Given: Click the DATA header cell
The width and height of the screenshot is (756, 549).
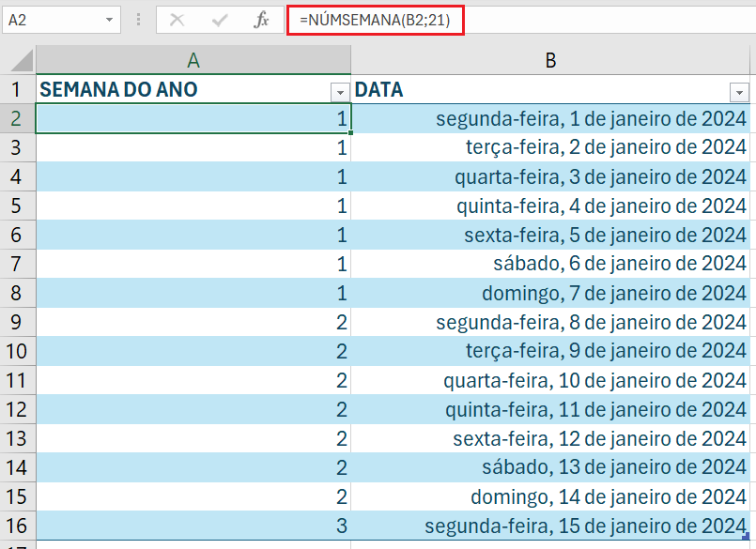Looking at the screenshot, I should tap(550, 90).
